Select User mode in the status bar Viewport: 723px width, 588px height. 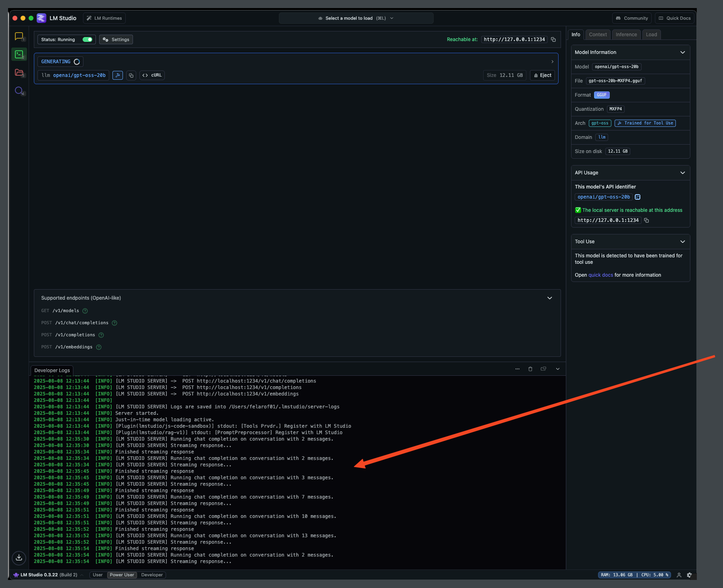(98, 575)
